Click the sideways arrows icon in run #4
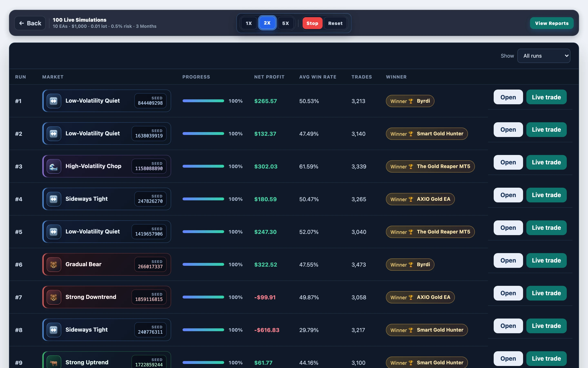Image resolution: width=588 pixels, height=368 pixels. click(x=54, y=199)
